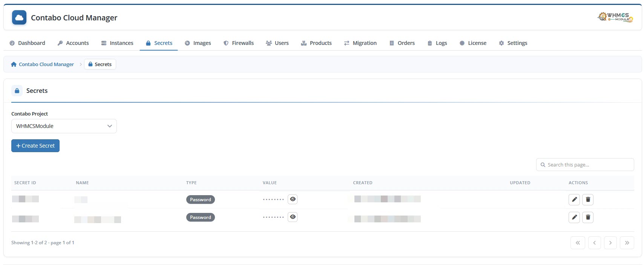This screenshot has width=644, height=265.
Task: Sort by the Secret ID column
Action: tap(25, 183)
